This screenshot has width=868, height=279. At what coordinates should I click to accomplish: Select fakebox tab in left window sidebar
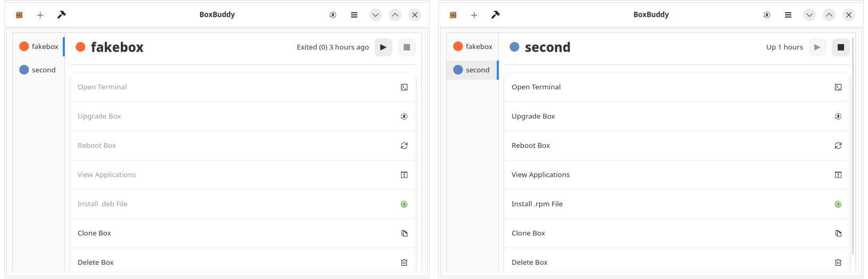(x=39, y=47)
